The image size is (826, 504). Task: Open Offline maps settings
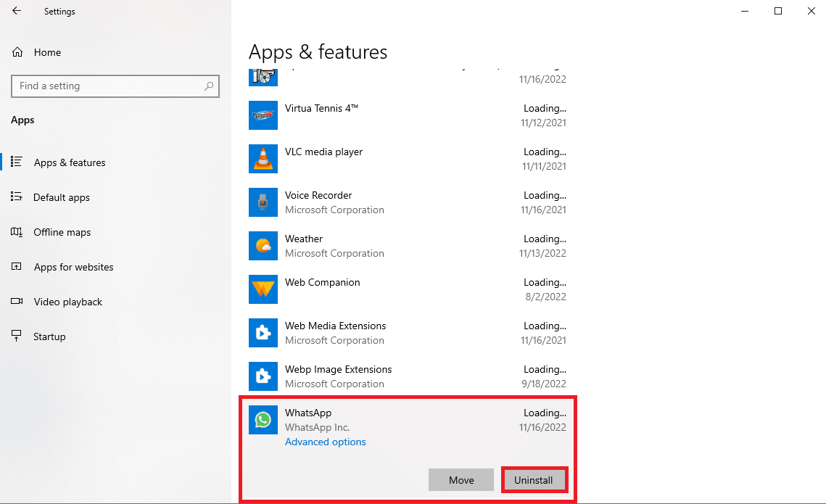tap(62, 232)
